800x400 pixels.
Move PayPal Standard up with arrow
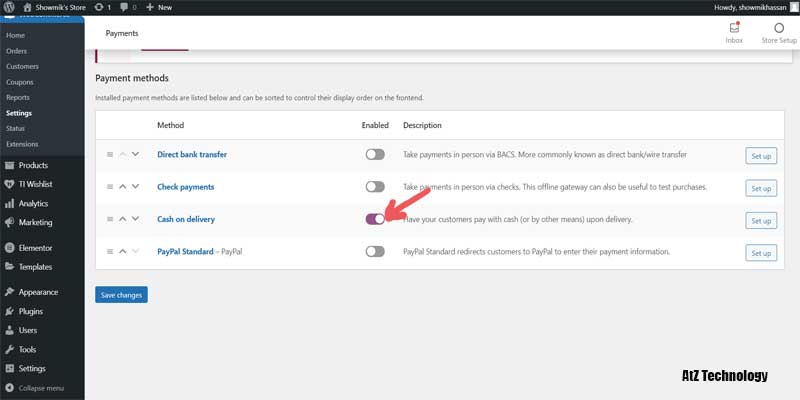click(x=123, y=252)
